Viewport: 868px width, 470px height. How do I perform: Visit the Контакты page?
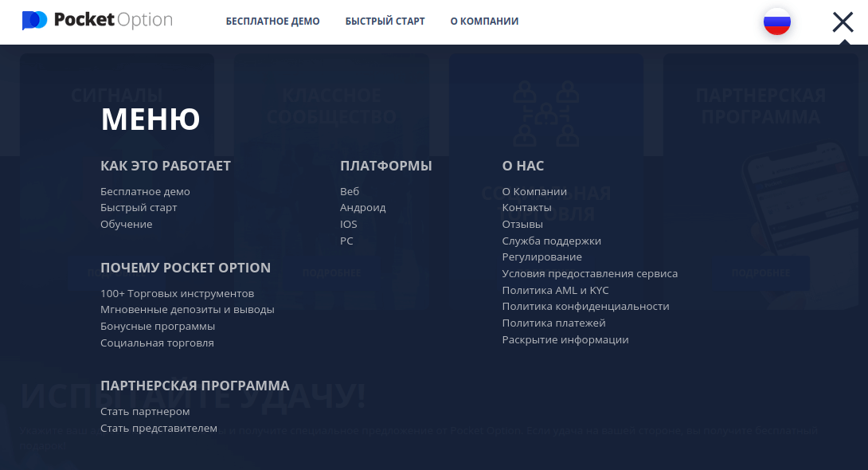click(x=526, y=208)
